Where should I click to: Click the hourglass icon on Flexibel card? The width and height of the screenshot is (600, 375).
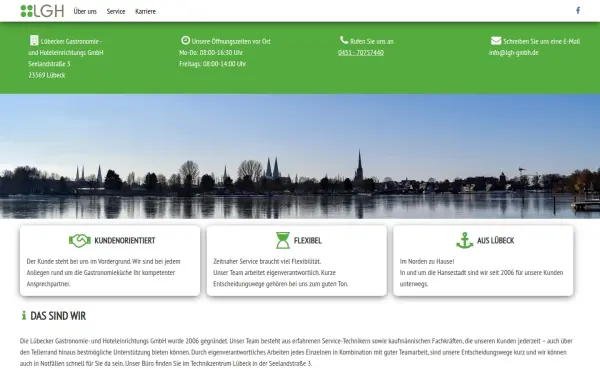point(283,240)
